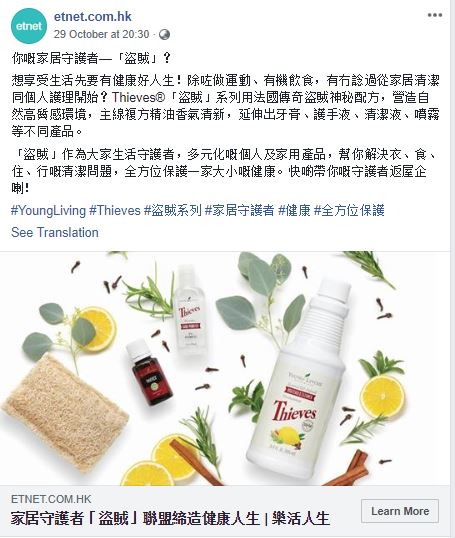The height and width of the screenshot is (538, 455).
Task: Click the public globe privacy icon
Action: pos(164,34)
